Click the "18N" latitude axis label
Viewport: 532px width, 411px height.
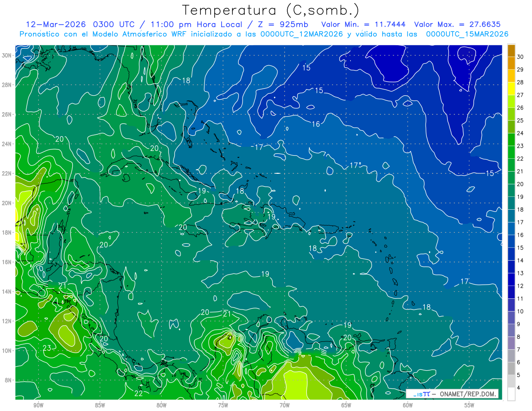[x=7, y=232]
